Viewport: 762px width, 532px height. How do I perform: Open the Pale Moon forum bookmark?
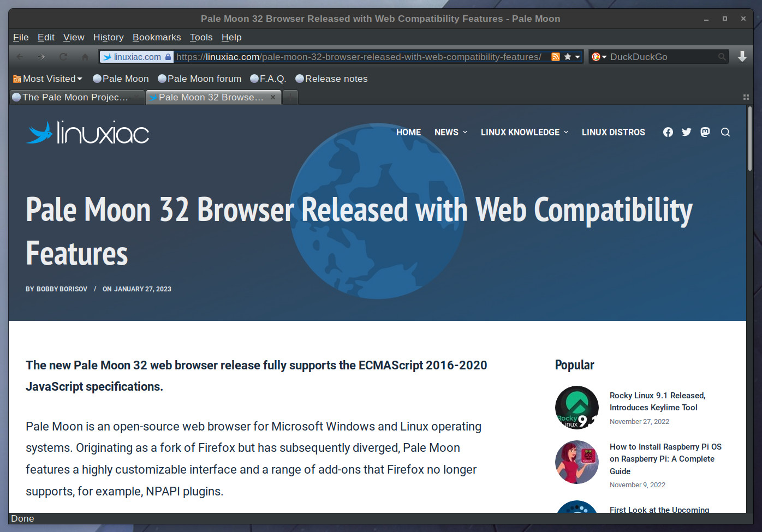coord(199,79)
